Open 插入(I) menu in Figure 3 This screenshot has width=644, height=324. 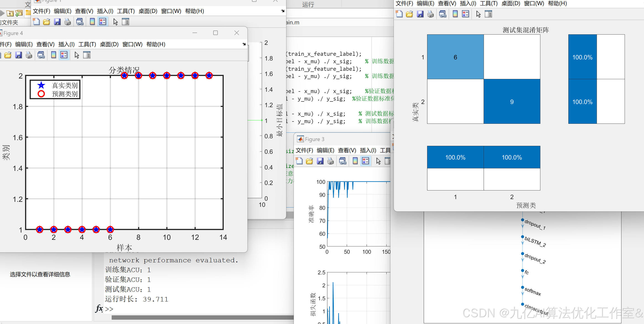[x=368, y=150]
